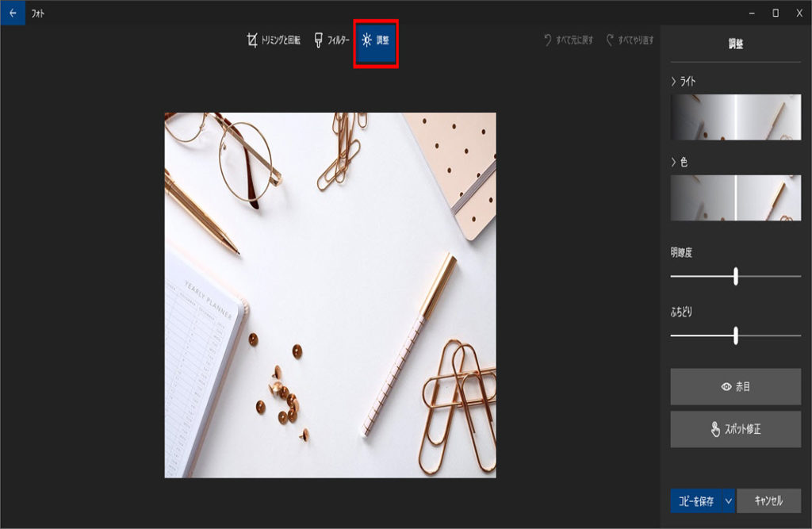Select the Red Eye (赤目) eye tool
The image size is (812, 529).
(x=735, y=387)
